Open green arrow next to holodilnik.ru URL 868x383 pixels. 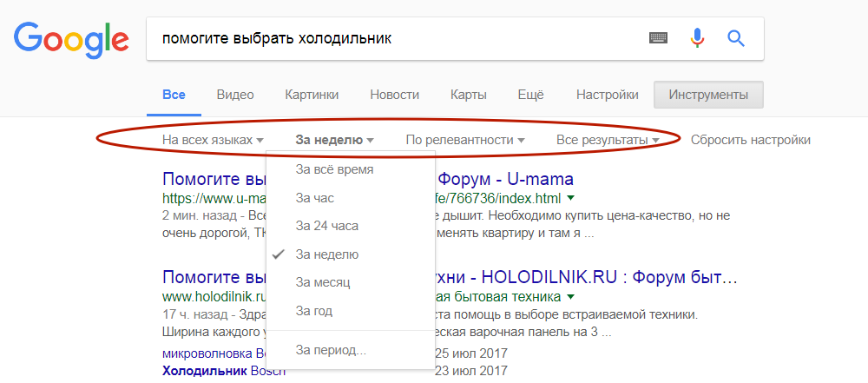571,295
